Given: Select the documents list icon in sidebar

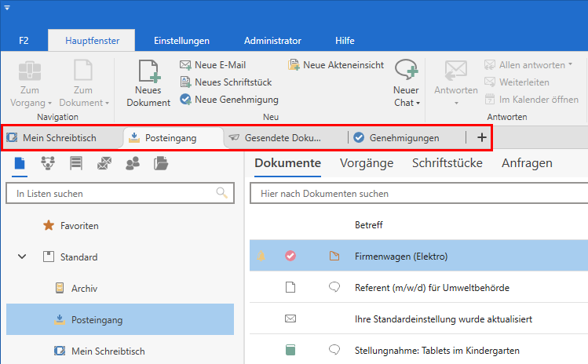Looking at the screenshot, I should click(x=20, y=163).
